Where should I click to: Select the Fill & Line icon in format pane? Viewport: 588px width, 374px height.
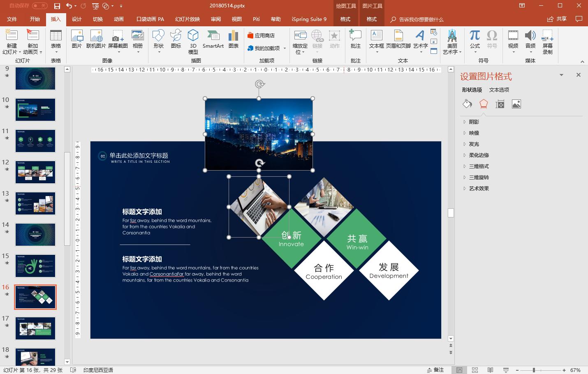coord(467,104)
